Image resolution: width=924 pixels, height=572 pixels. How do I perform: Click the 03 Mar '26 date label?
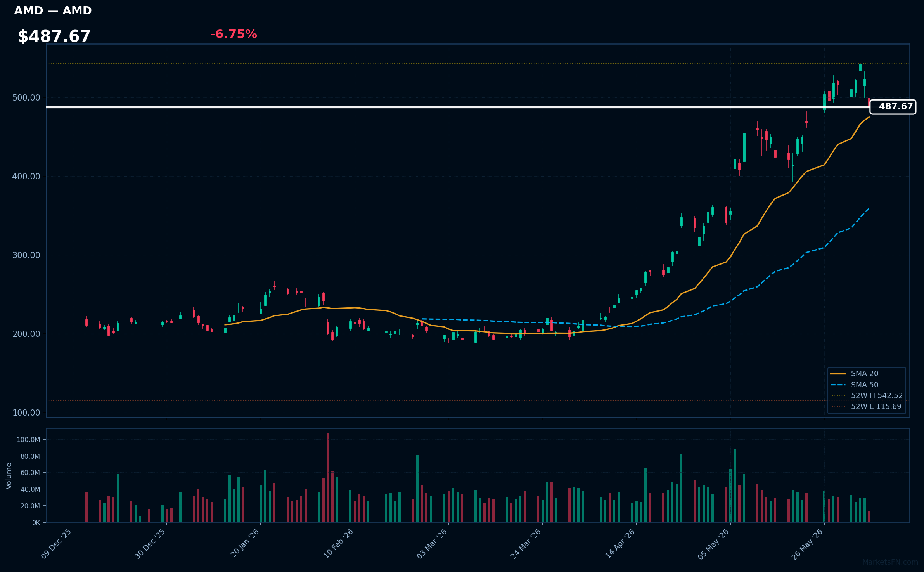coord(433,544)
